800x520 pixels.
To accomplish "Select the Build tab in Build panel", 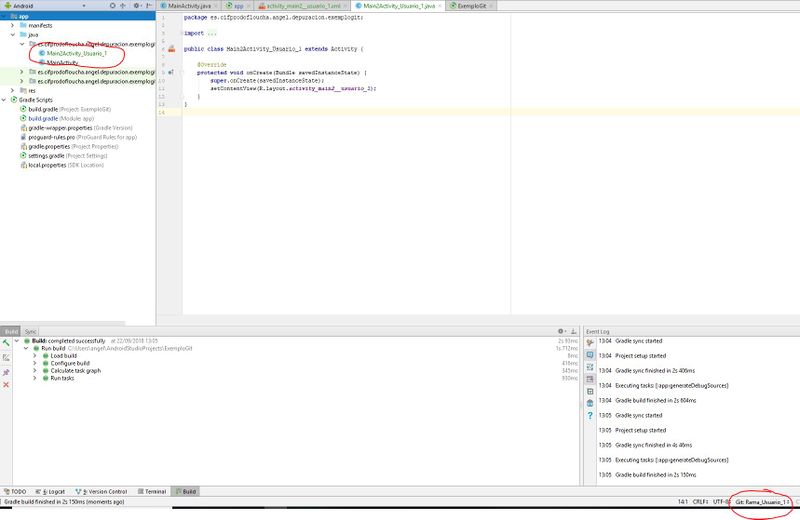I will click(11, 331).
